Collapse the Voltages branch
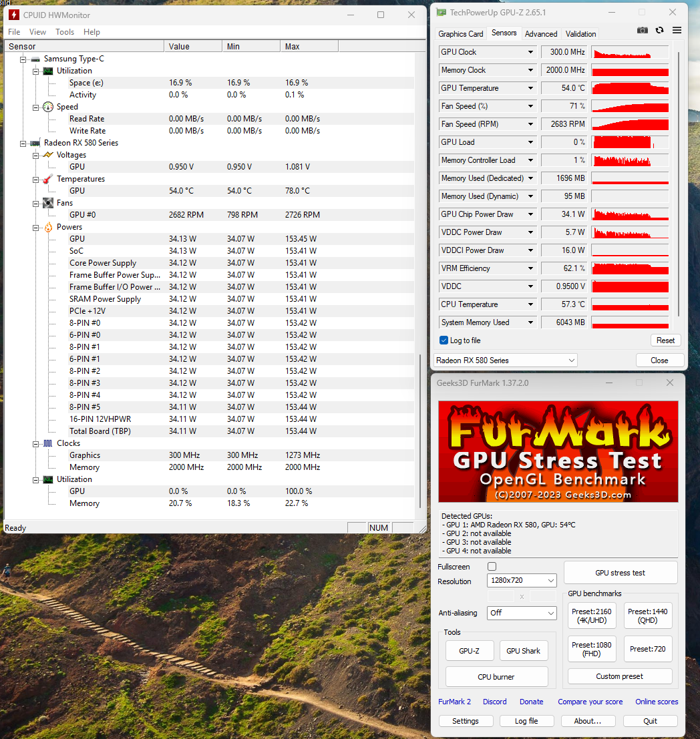 pos(35,156)
